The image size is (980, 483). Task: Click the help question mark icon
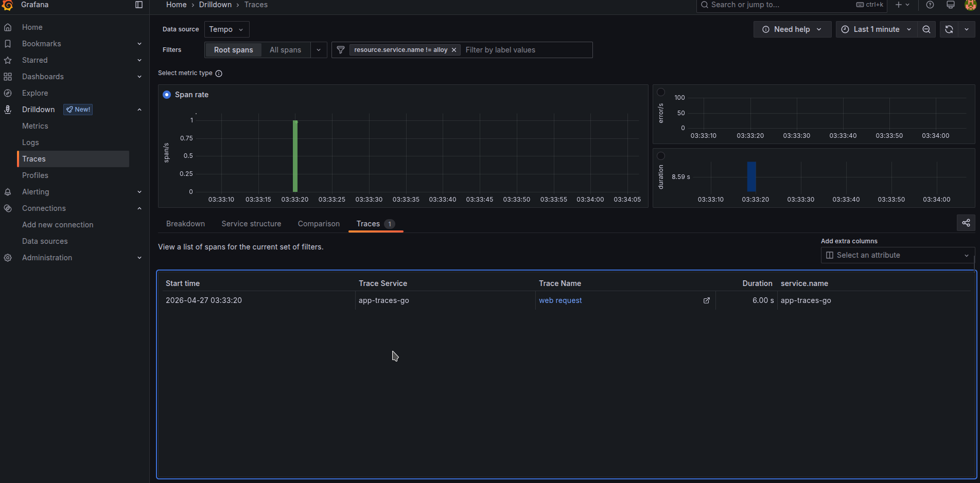click(930, 5)
